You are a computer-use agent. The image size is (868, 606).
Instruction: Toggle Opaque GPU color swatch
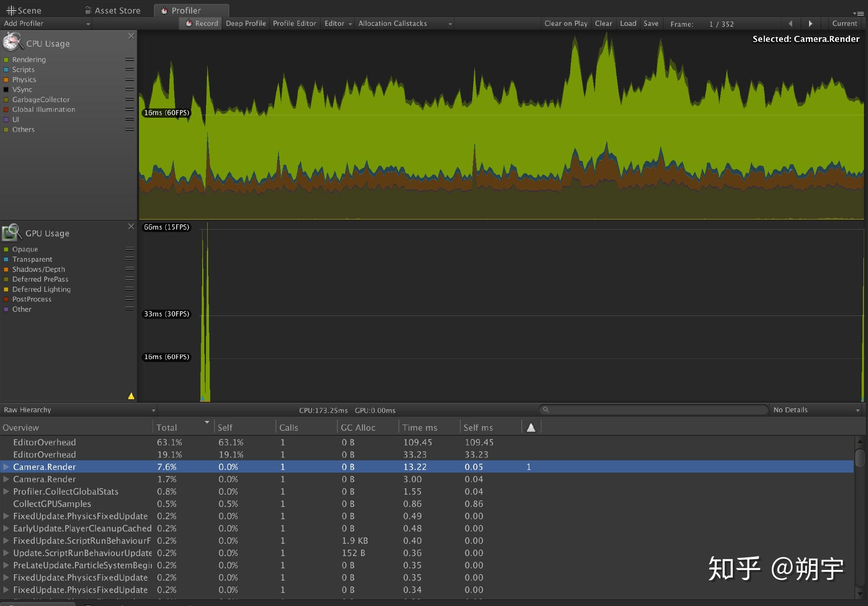point(6,249)
